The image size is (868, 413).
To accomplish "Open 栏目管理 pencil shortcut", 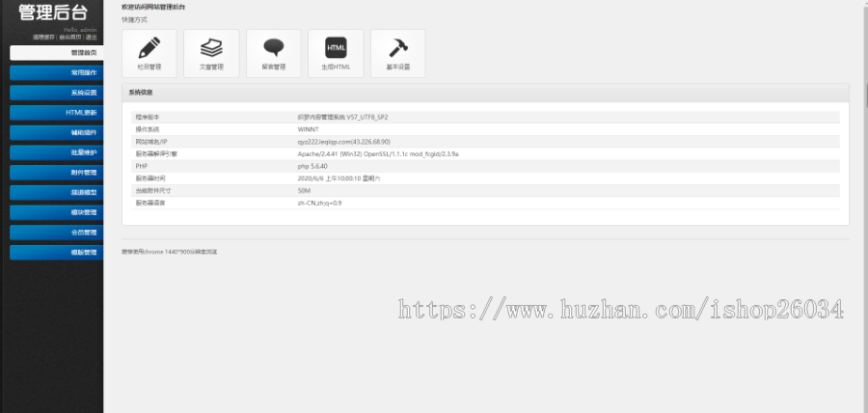I will (149, 53).
